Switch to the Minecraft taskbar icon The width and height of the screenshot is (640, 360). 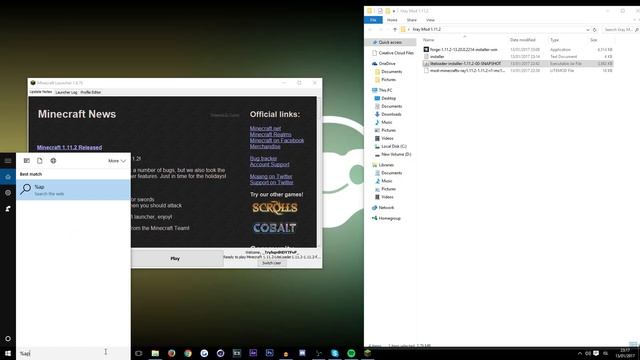click(367, 353)
